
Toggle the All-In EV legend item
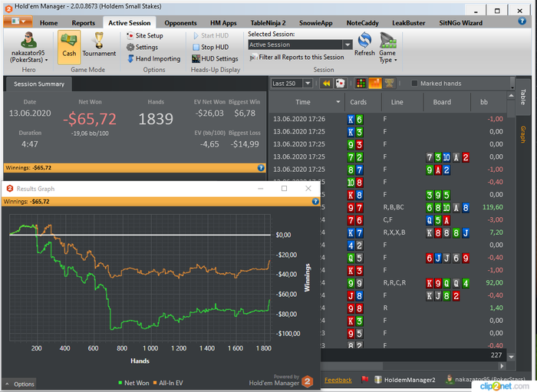[x=168, y=383]
